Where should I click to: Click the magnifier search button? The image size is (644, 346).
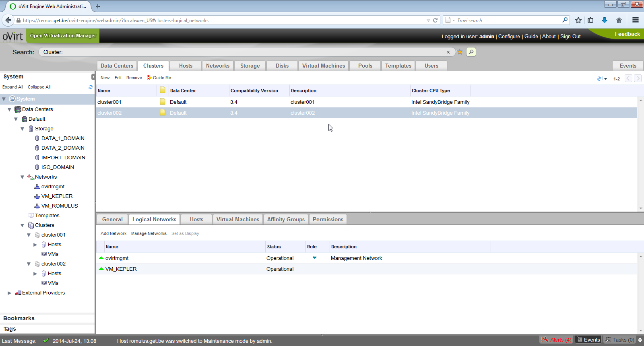pyautogui.click(x=471, y=52)
